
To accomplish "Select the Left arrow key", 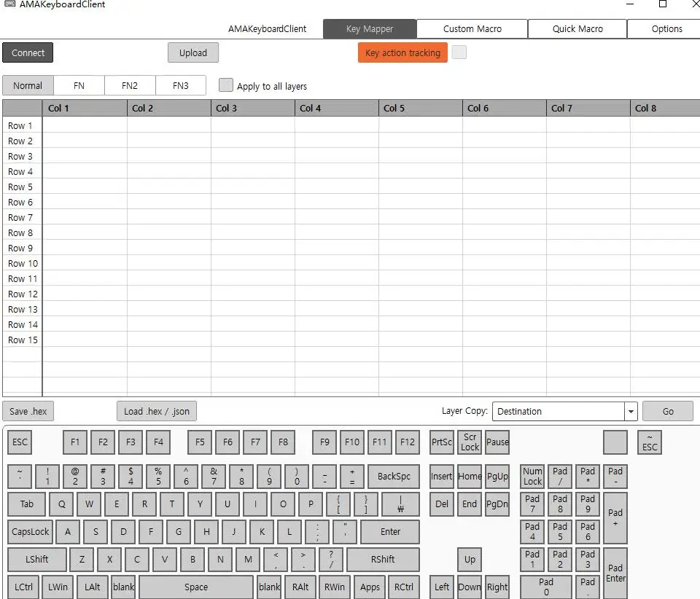I will (442, 587).
